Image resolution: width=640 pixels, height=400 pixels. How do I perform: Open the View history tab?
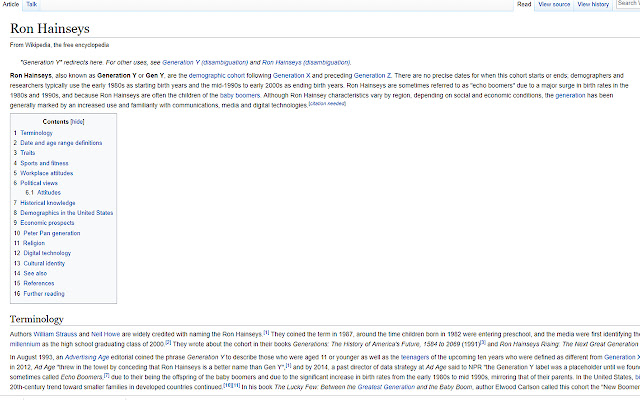(x=593, y=4)
